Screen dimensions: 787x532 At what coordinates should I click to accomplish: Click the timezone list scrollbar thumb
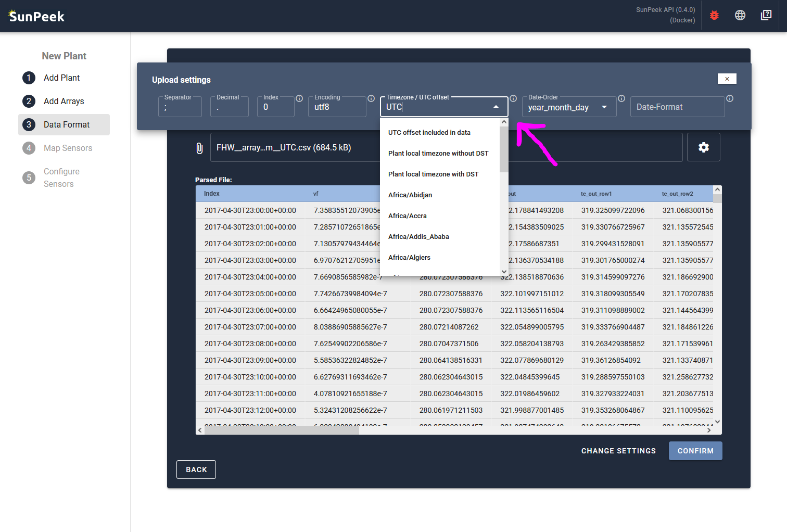click(x=504, y=149)
